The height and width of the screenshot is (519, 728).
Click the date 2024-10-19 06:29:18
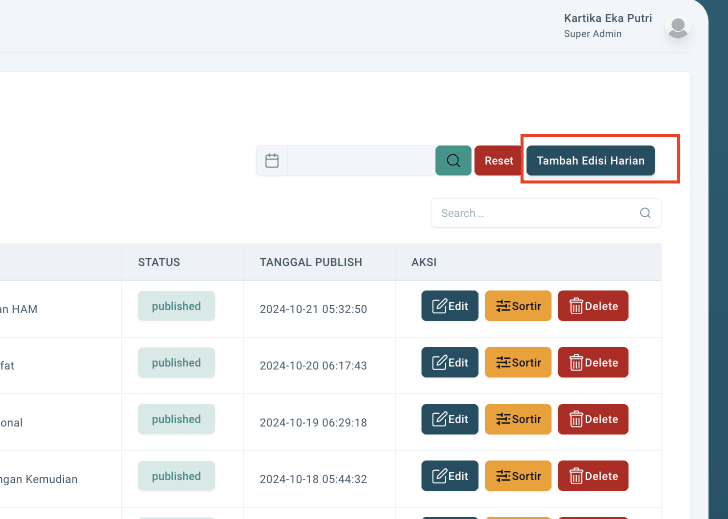pyautogui.click(x=313, y=422)
